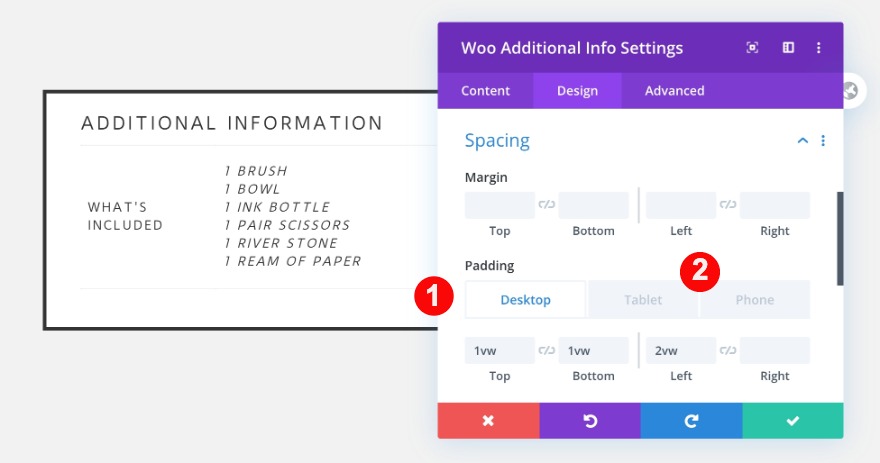
Task: Click the expand modal fullscreen icon
Action: tap(752, 48)
